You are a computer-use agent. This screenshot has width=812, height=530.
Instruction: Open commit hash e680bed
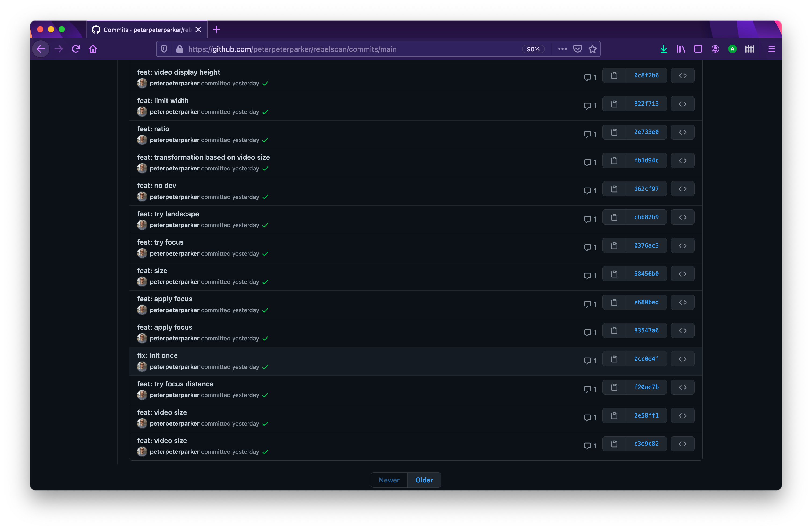(x=646, y=302)
